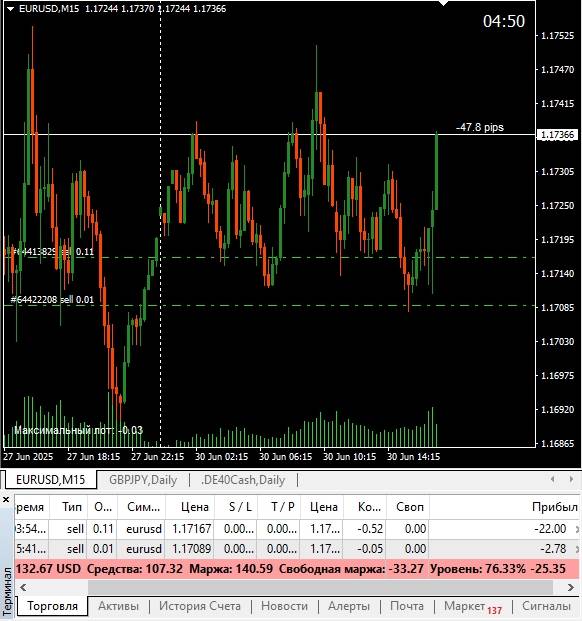Open the EURUSD,M15 chart dropdown triangle
The height and width of the screenshot is (621, 582).
pos(11,9)
